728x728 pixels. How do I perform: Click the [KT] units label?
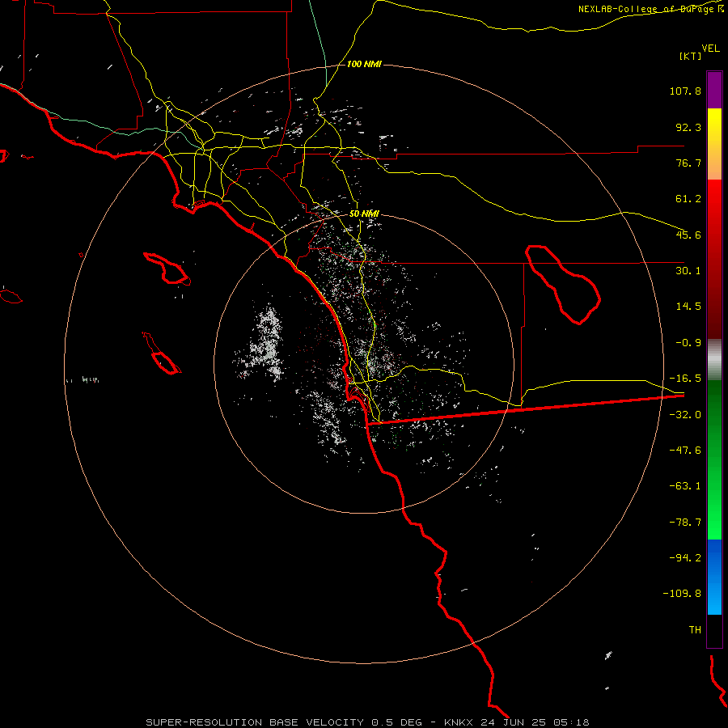pyautogui.click(x=691, y=56)
